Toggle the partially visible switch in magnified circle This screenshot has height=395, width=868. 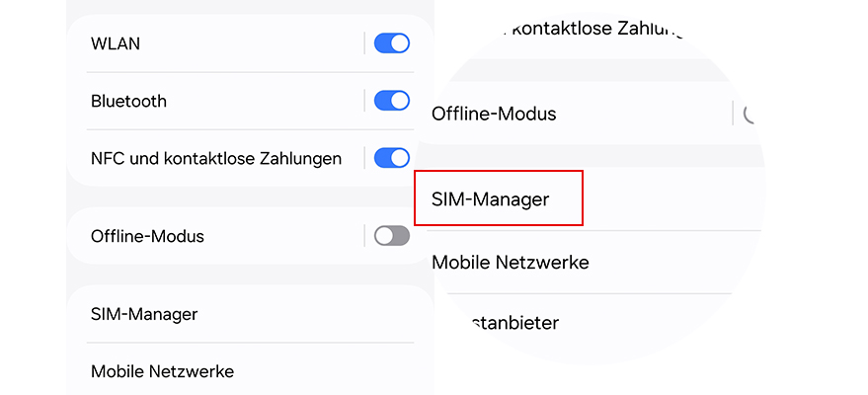pos(750,114)
